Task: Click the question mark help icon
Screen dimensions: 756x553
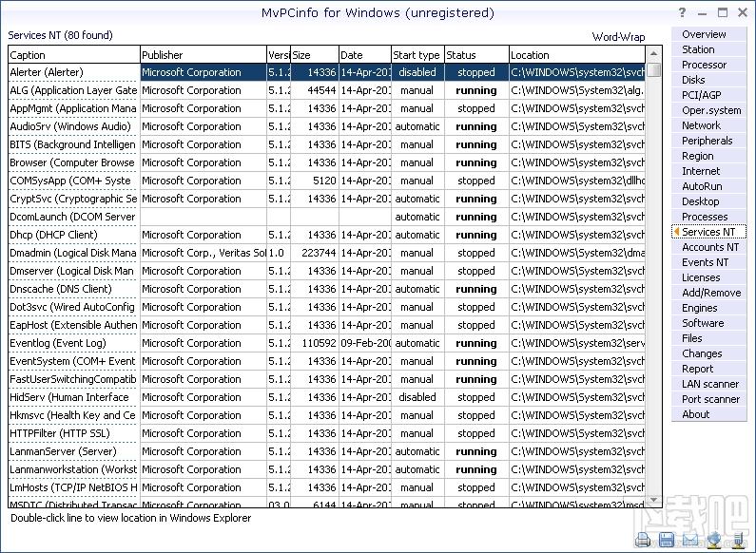Action: (x=682, y=12)
